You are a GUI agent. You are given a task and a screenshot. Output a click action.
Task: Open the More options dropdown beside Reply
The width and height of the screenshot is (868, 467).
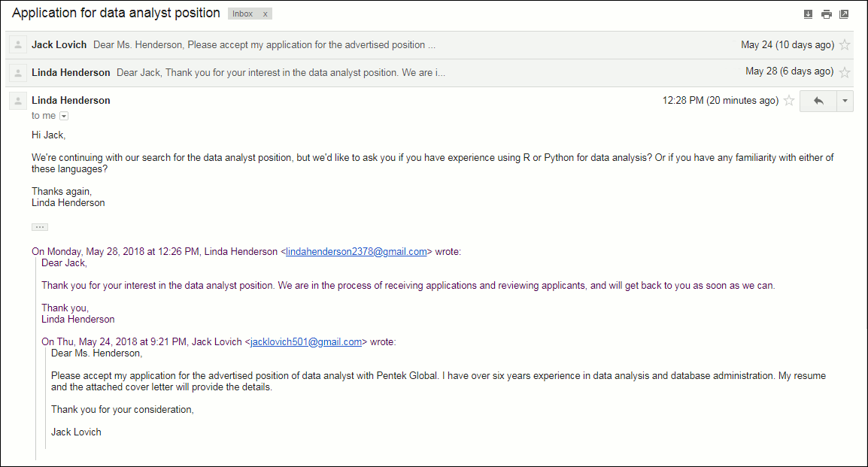click(x=845, y=101)
